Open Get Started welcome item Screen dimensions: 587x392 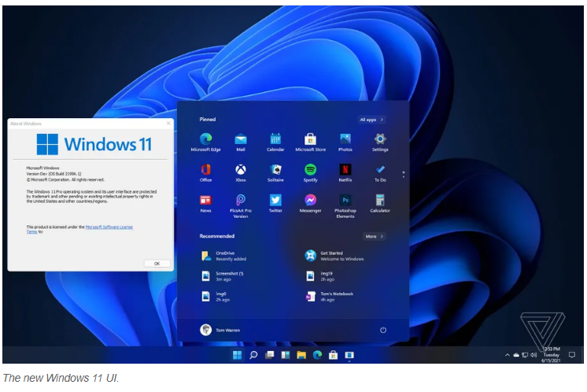334,256
